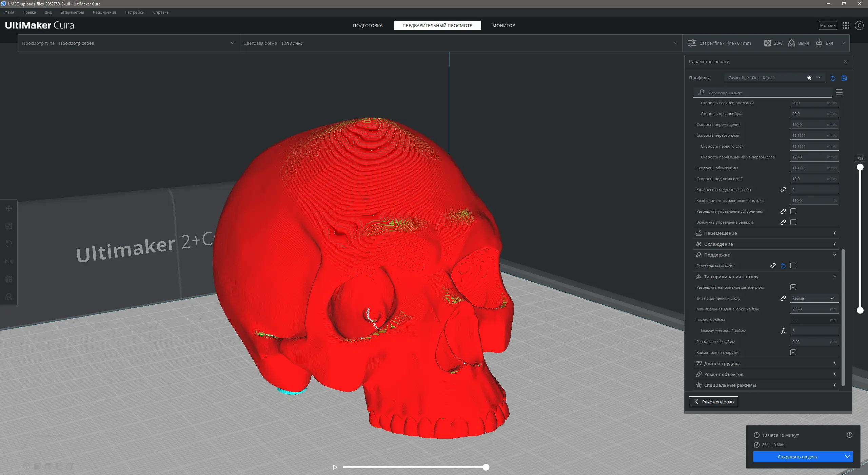Open the Расширения menu
Image resolution: width=868 pixels, height=475 pixels.
104,12
